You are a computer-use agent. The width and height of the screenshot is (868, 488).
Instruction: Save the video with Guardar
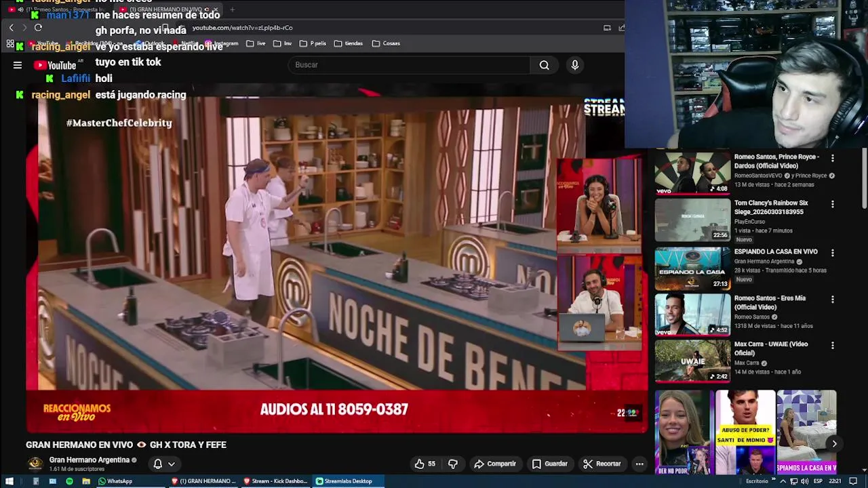pyautogui.click(x=549, y=464)
